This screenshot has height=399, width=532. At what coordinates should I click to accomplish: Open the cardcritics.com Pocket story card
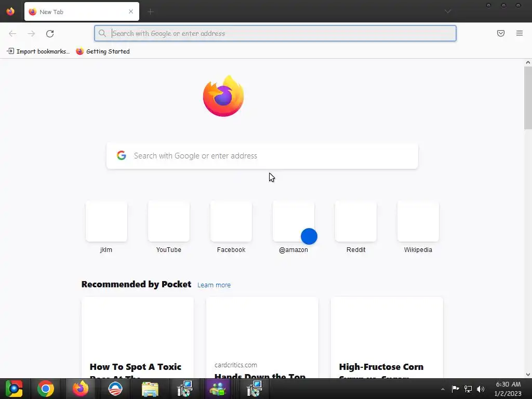tap(262, 338)
